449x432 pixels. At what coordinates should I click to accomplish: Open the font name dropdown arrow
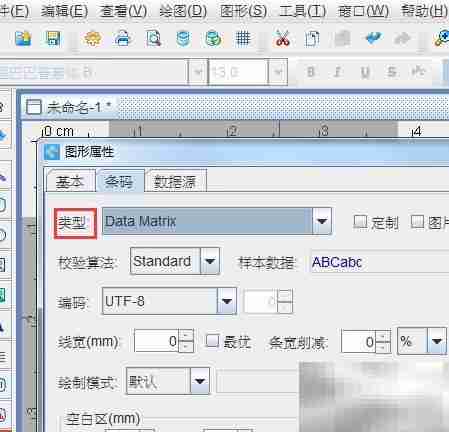tap(198, 71)
